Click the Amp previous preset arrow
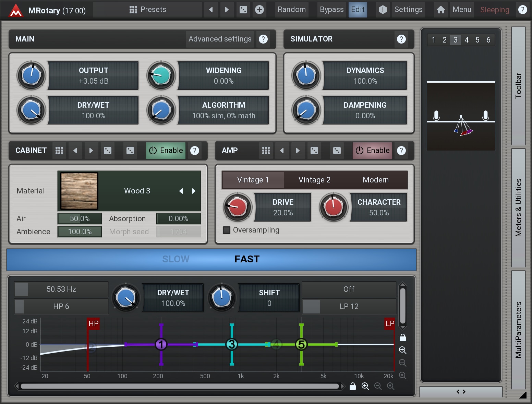 click(282, 151)
